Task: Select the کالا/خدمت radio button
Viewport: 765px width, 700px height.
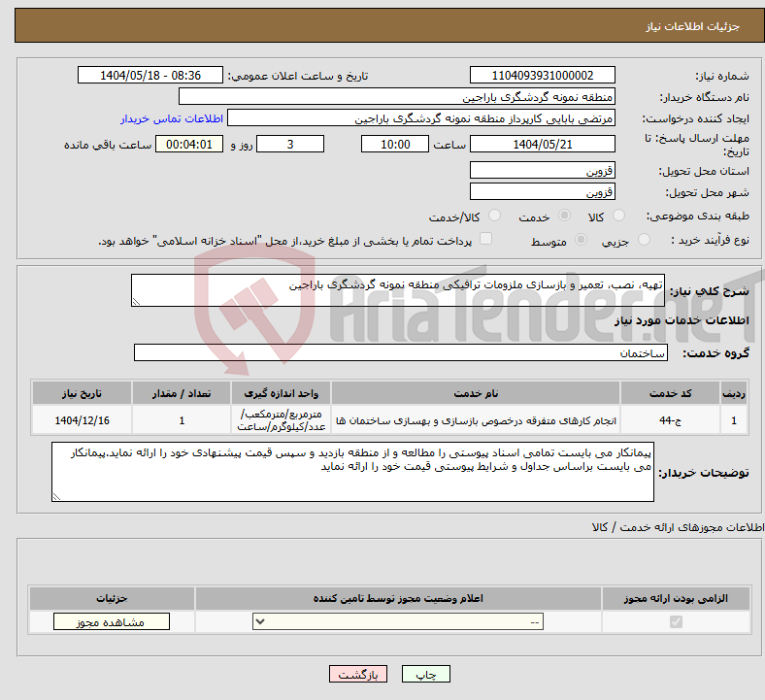Action: (x=494, y=216)
